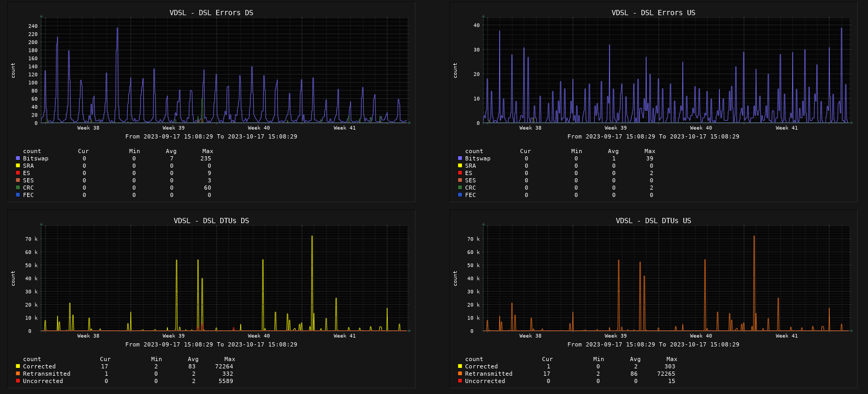
Task: Click the FEC swatch in Errors US legend
Action: (460, 194)
